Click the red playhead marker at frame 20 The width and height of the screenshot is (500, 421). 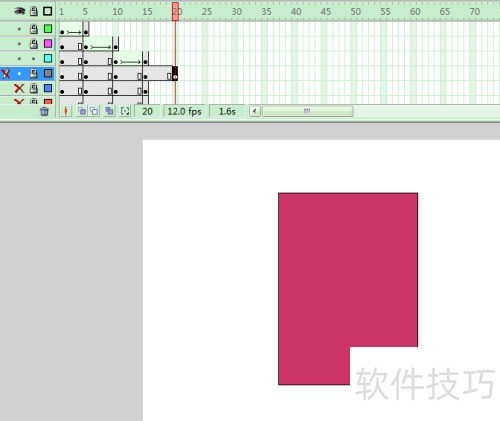click(175, 11)
